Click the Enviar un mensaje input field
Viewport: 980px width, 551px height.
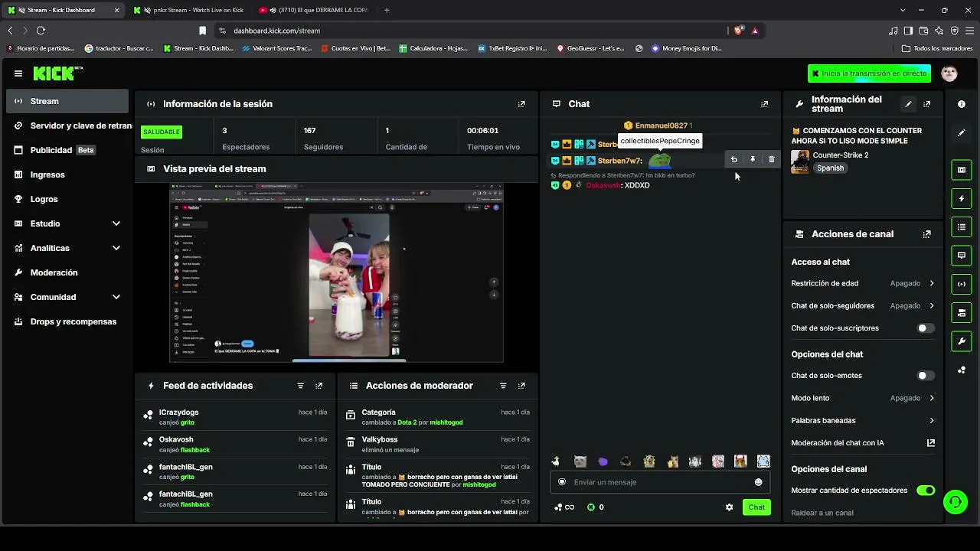(658, 482)
